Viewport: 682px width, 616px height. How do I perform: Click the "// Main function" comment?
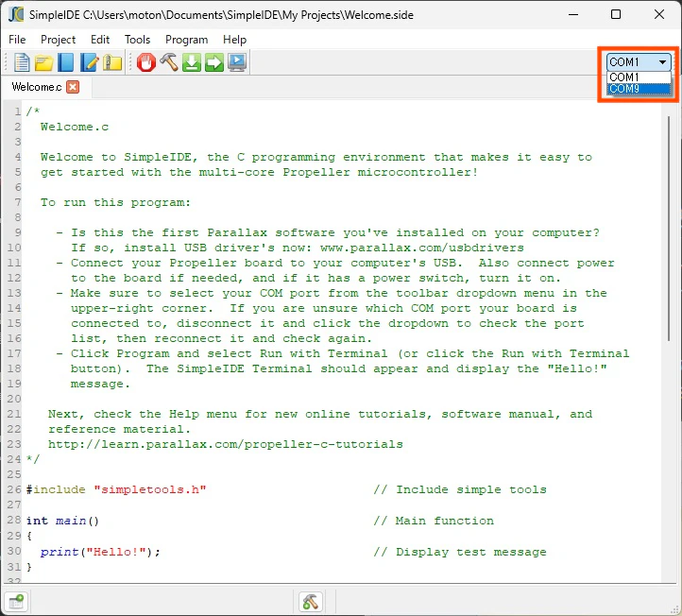tap(434, 521)
